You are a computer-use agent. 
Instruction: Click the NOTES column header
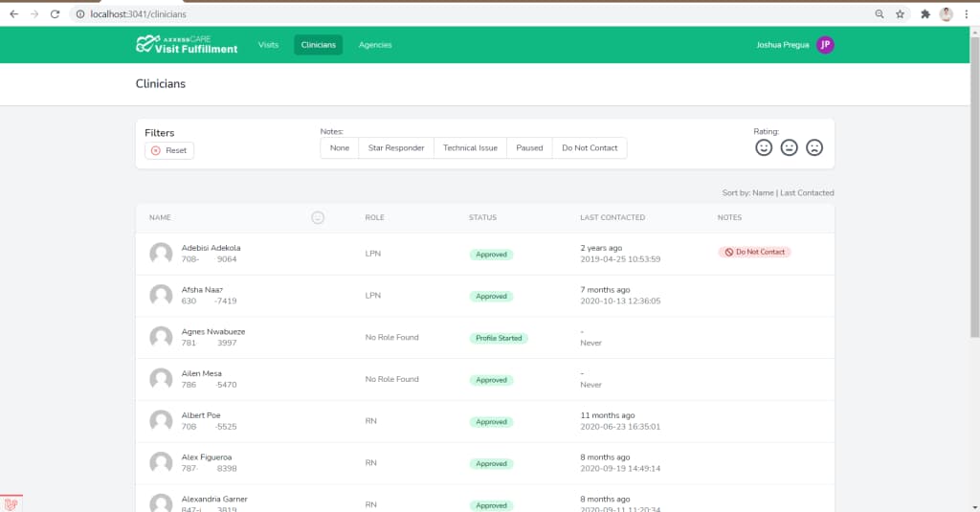click(729, 217)
